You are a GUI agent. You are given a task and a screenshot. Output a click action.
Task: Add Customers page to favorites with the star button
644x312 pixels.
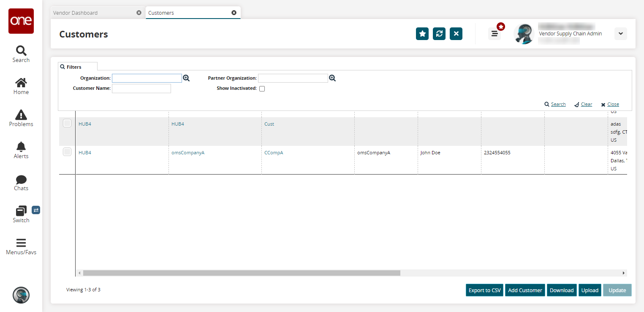click(x=422, y=34)
